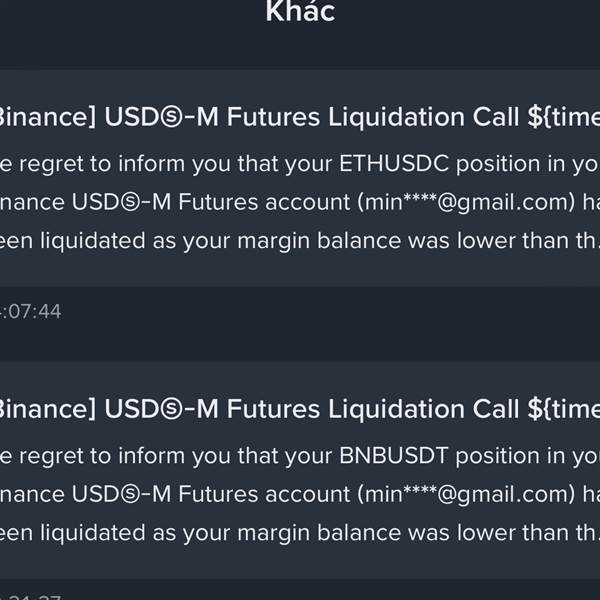Click second notification's masked gmail account line
The height and width of the screenshot is (600, 600).
point(300,495)
